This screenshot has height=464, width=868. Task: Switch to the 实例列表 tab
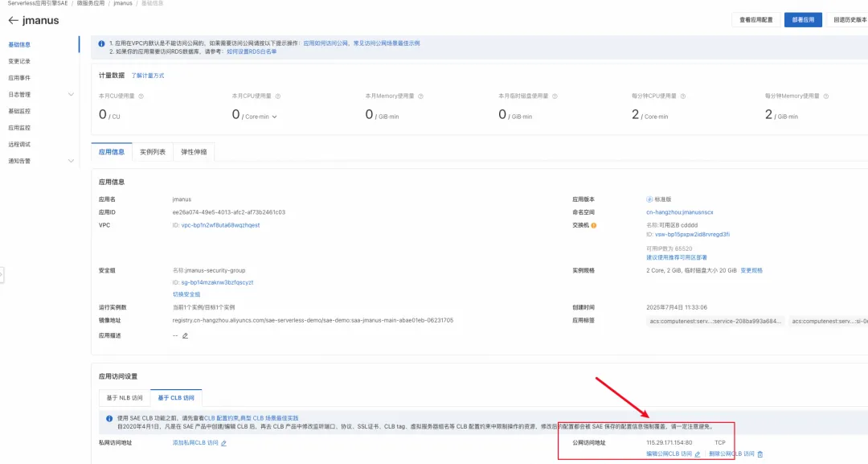click(x=154, y=151)
